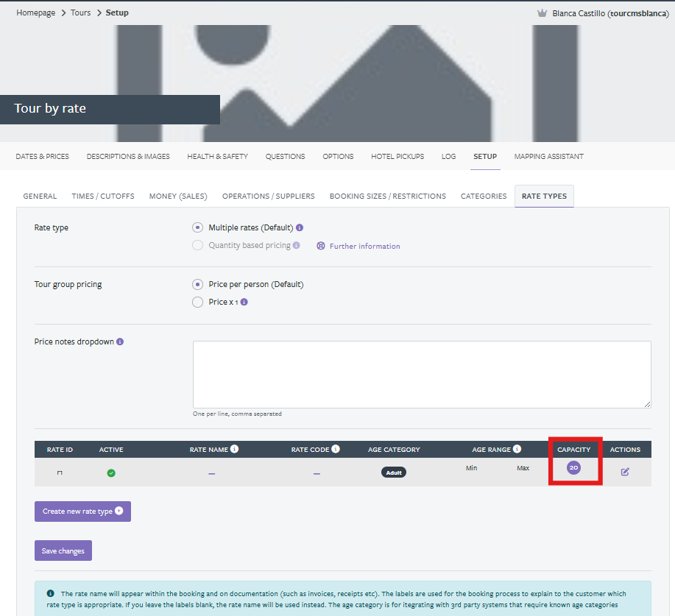The image size is (675, 616).
Task: Click info icon in Rate Name column header
Action: click(x=234, y=449)
